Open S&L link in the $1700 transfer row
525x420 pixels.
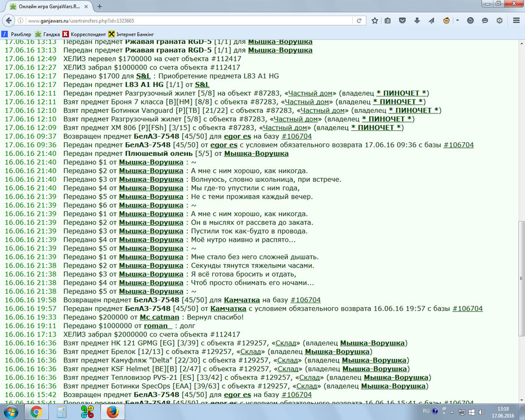pyautogui.click(x=143, y=76)
